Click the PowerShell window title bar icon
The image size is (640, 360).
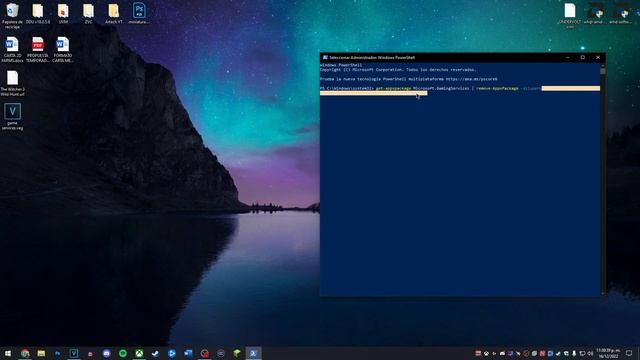325,58
